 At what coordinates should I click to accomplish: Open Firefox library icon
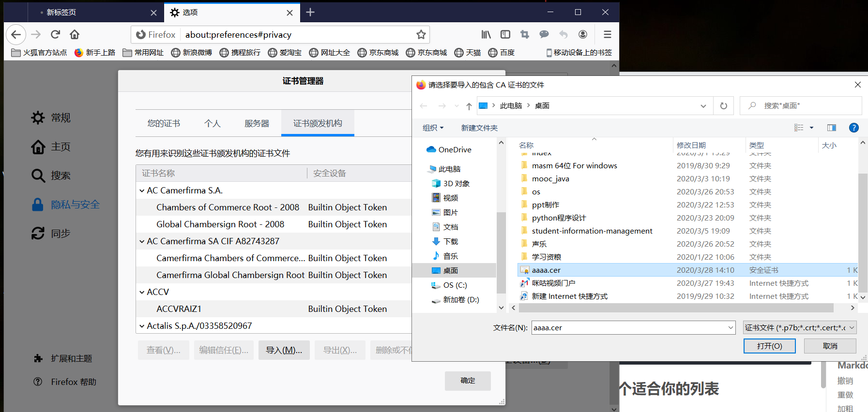(486, 34)
